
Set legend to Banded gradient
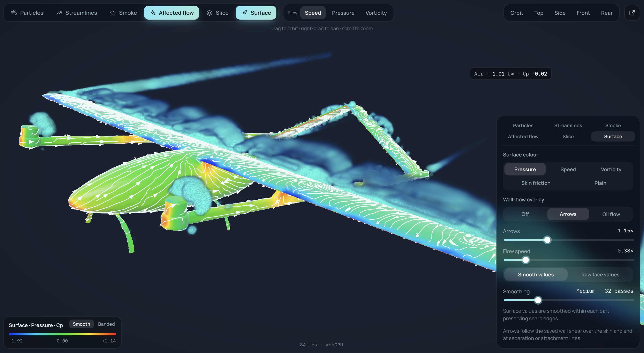pos(106,324)
